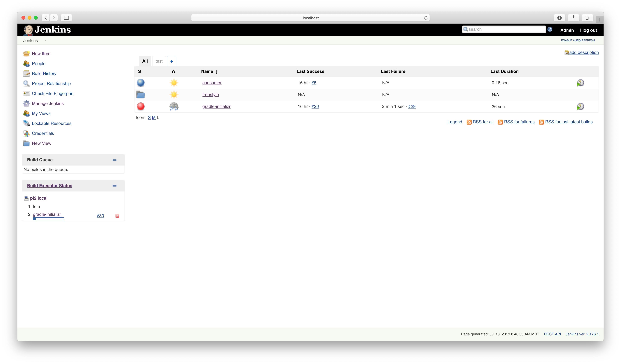Click the gradle-initializr build progress bar

point(48,219)
